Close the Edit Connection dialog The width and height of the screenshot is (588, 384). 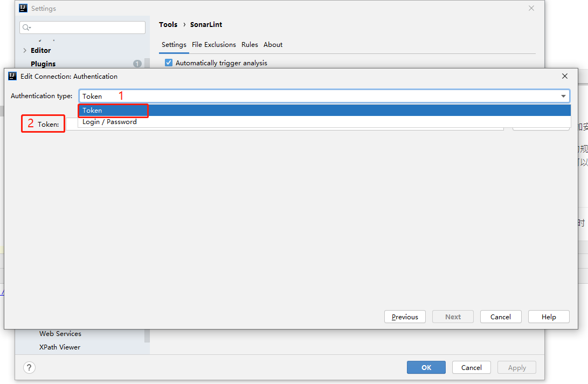pyautogui.click(x=565, y=76)
